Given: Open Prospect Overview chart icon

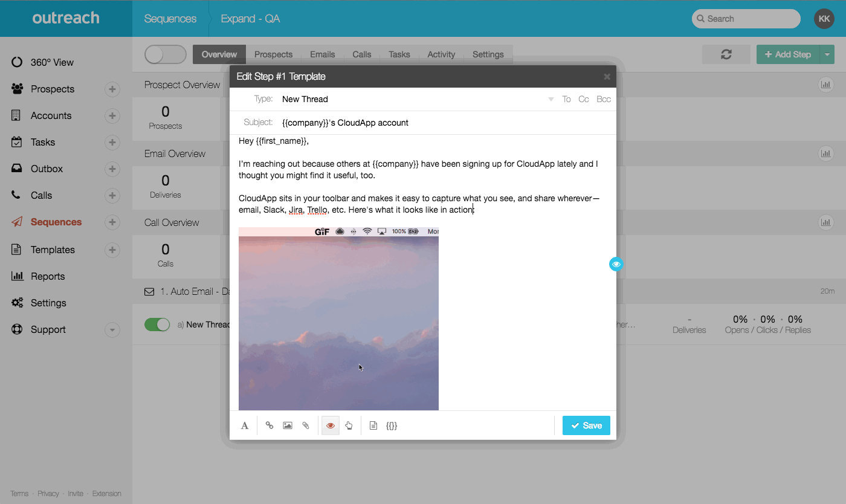Looking at the screenshot, I should click(825, 85).
